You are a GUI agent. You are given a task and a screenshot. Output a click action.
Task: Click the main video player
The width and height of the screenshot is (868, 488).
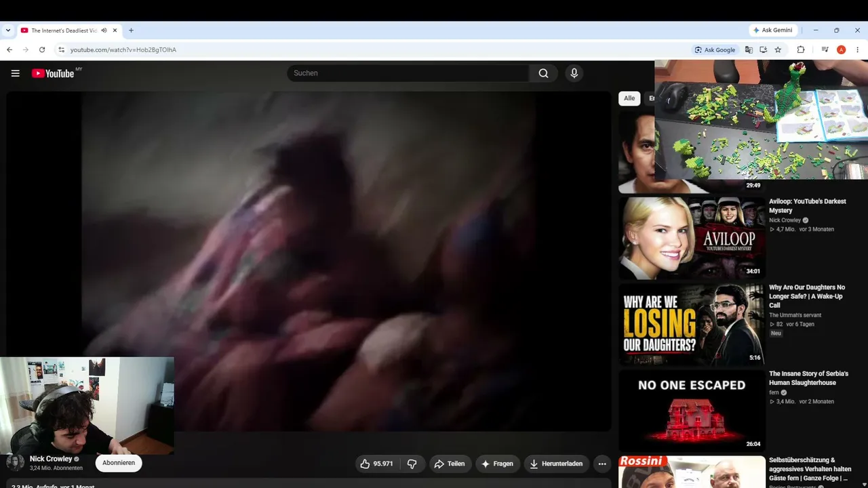309,261
